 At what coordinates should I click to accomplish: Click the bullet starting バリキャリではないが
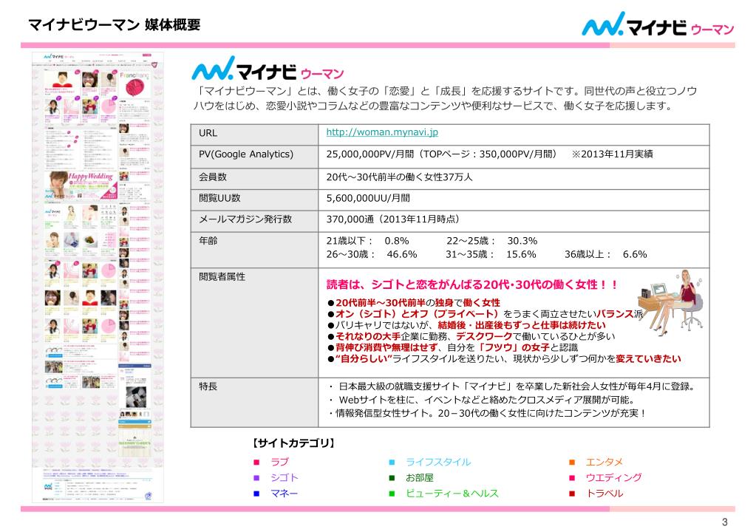466,325
